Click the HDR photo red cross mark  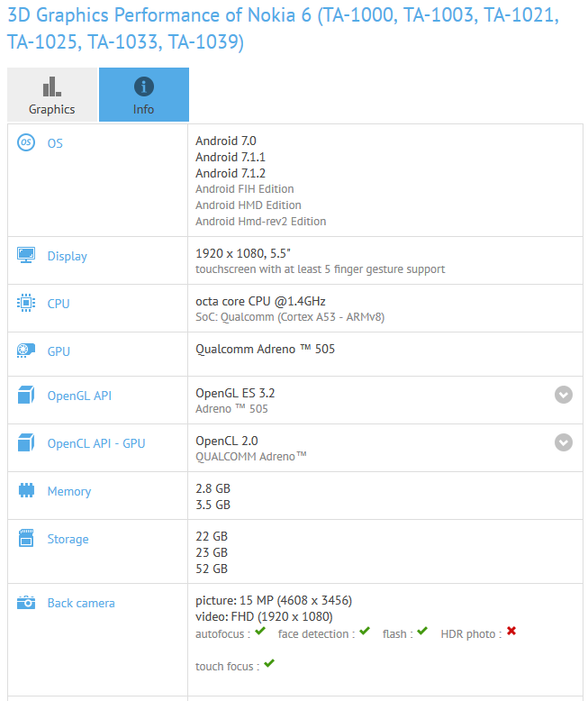(x=511, y=632)
